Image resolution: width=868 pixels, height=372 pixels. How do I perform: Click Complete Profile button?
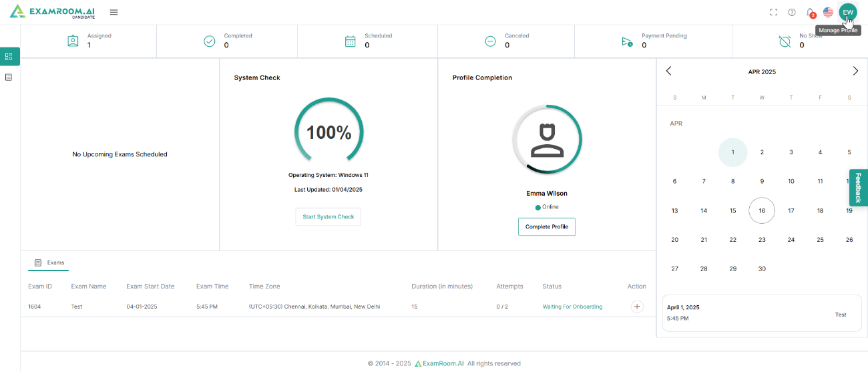pyautogui.click(x=546, y=227)
